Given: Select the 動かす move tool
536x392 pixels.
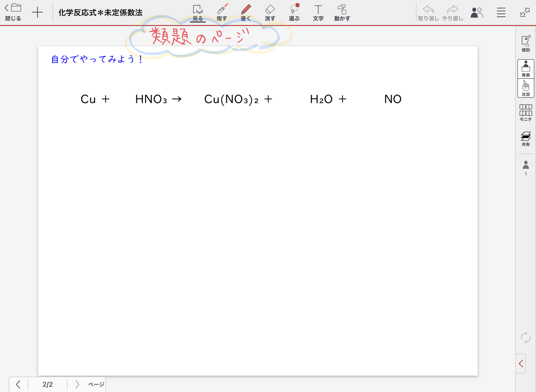Looking at the screenshot, I should coord(342,13).
